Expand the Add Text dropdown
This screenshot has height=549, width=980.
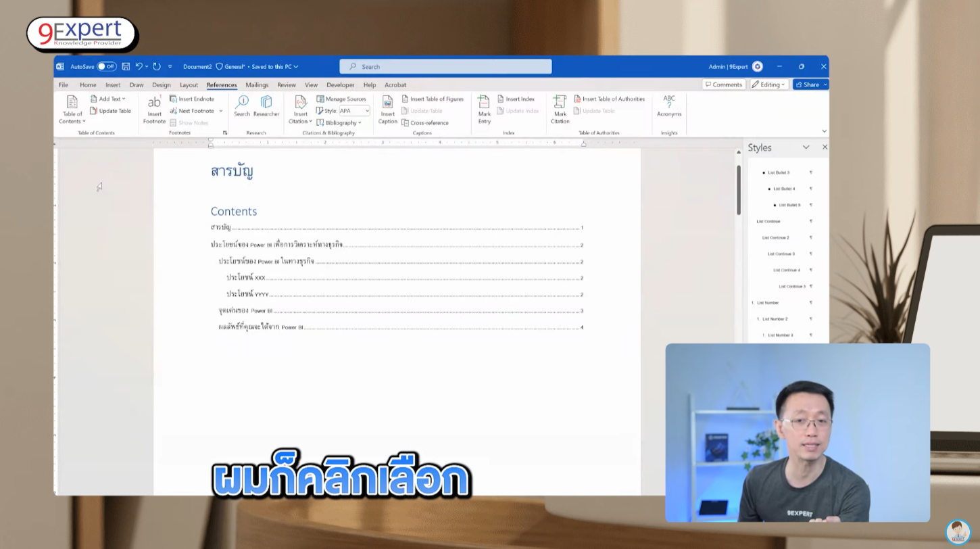(x=108, y=99)
